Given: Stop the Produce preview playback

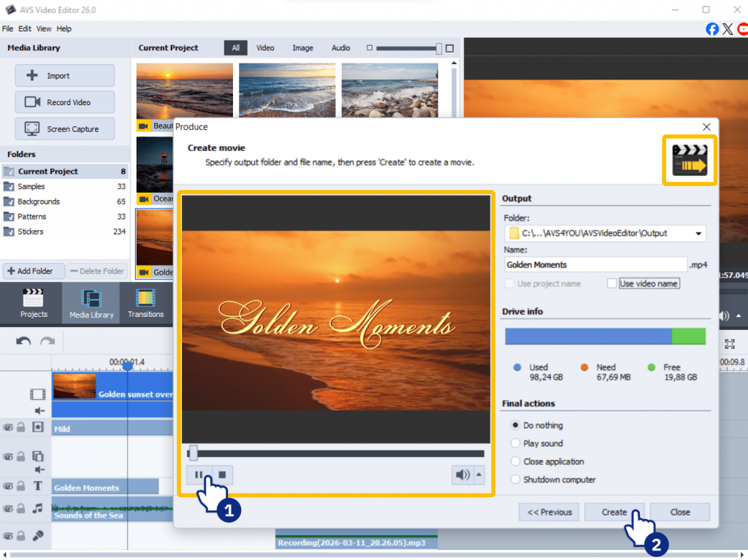Looking at the screenshot, I should [222, 475].
